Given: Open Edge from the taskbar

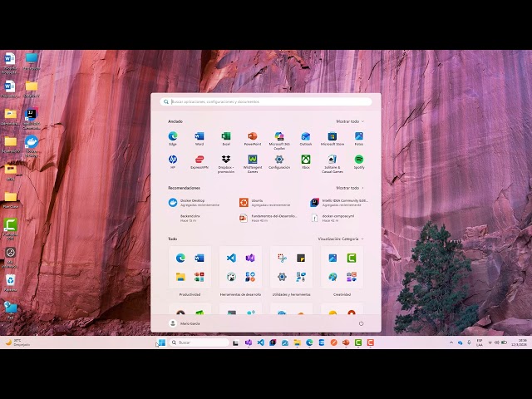Looking at the screenshot, I should [309, 342].
